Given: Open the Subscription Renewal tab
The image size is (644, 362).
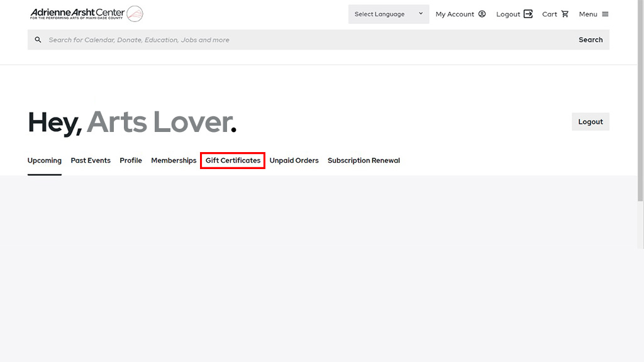Looking at the screenshot, I should click(x=364, y=160).
